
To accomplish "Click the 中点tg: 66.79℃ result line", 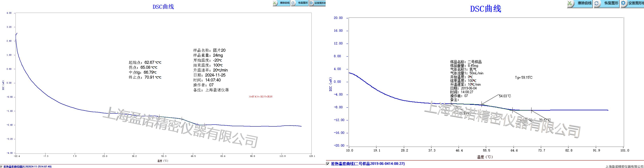I will pyautogui.click(x=143, y=72).
